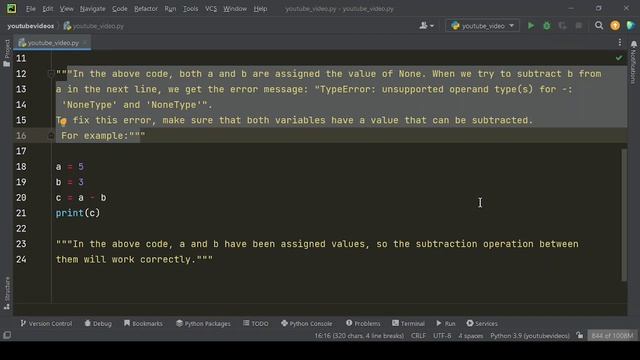
Task: Open the Structure tool window
Action: (7, 293)
